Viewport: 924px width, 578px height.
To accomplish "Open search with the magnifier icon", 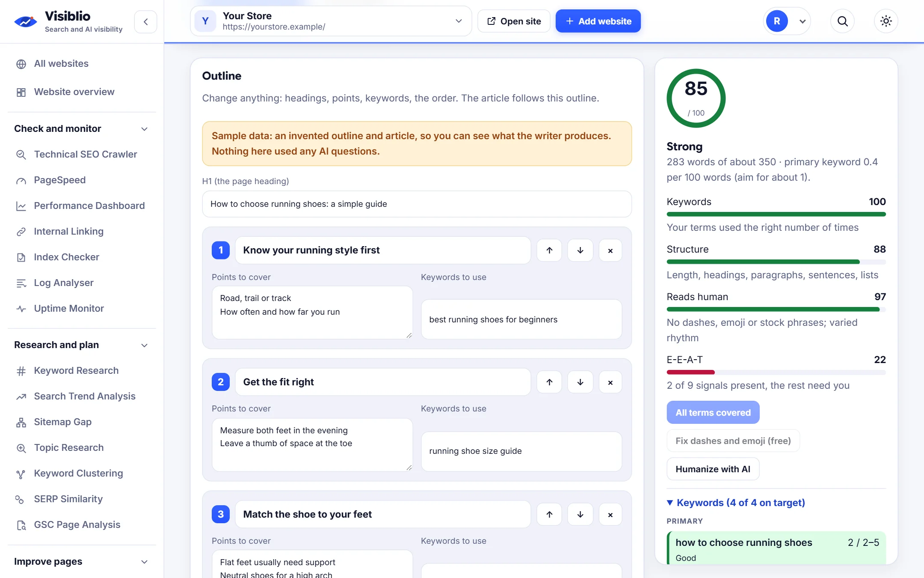I will pyautogui.click(x=842, y=21).
